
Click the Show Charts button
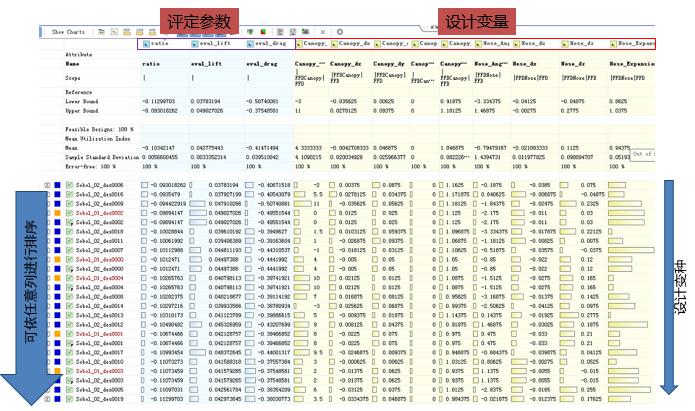tap(68, 32)
